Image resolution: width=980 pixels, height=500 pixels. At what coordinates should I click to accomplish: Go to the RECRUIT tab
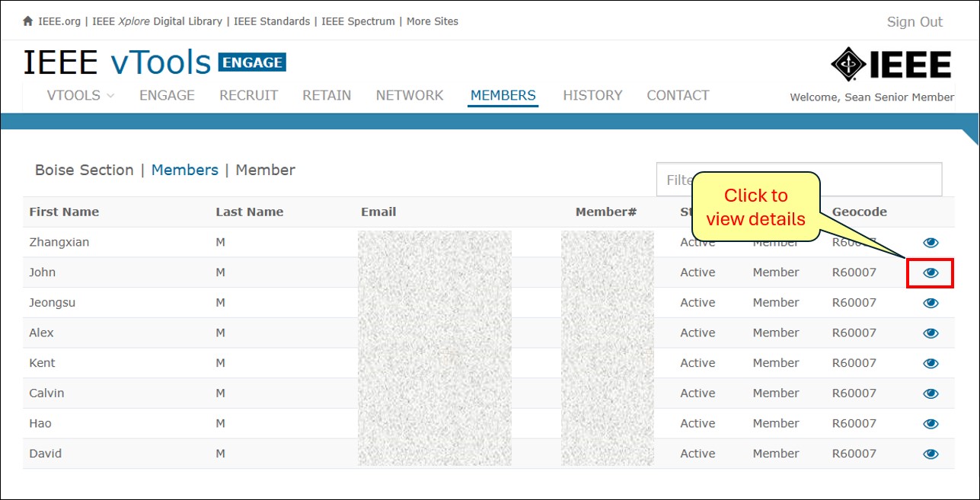(248, 95)
